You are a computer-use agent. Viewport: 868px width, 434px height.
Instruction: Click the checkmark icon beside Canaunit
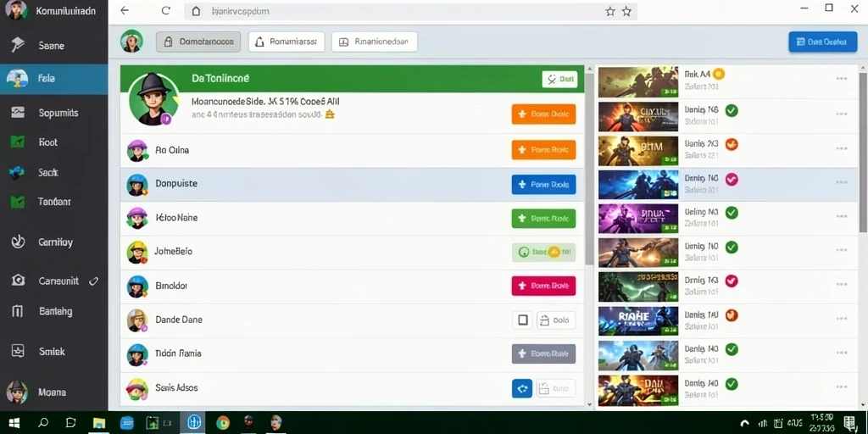[x=93, y=281]
